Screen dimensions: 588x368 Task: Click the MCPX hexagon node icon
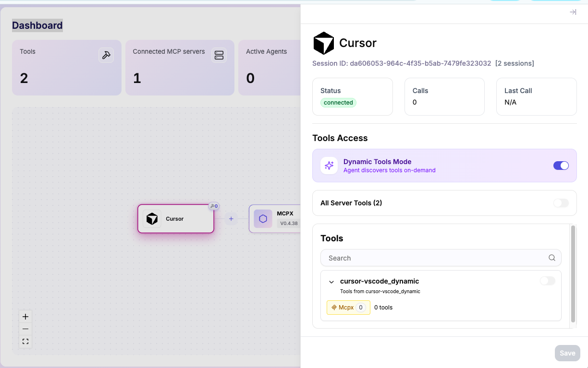point(263,219)
